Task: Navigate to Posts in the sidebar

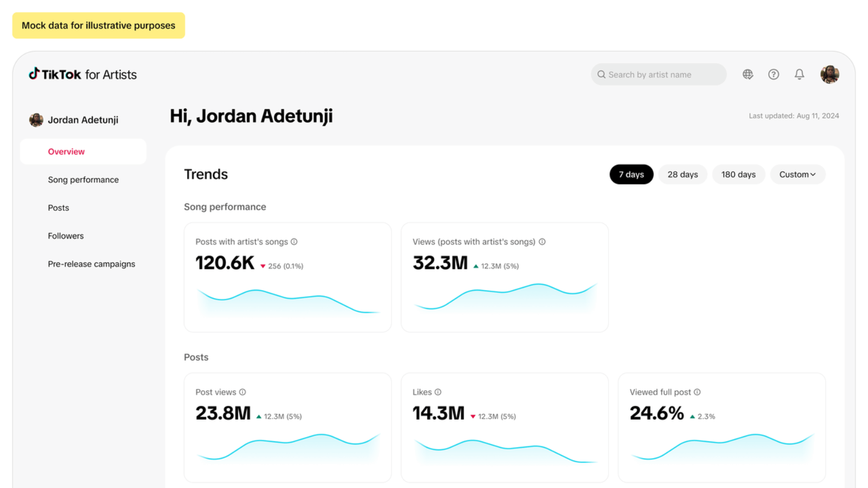Action: click(59, 208)
